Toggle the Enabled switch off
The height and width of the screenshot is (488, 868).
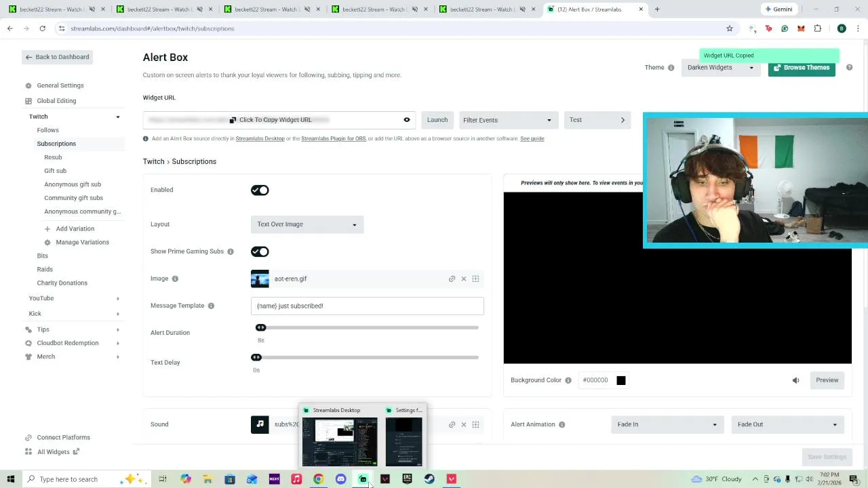(x=260, y=190)
